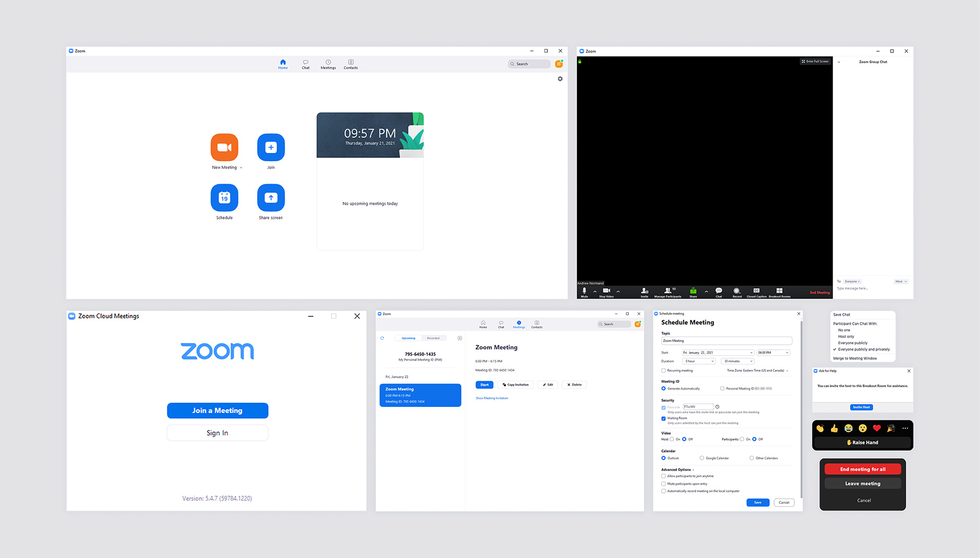The width and height of the screenshot is (980, 558).
Task: Mute the microphone in the meeting toolbar
Action: (584, 292)
